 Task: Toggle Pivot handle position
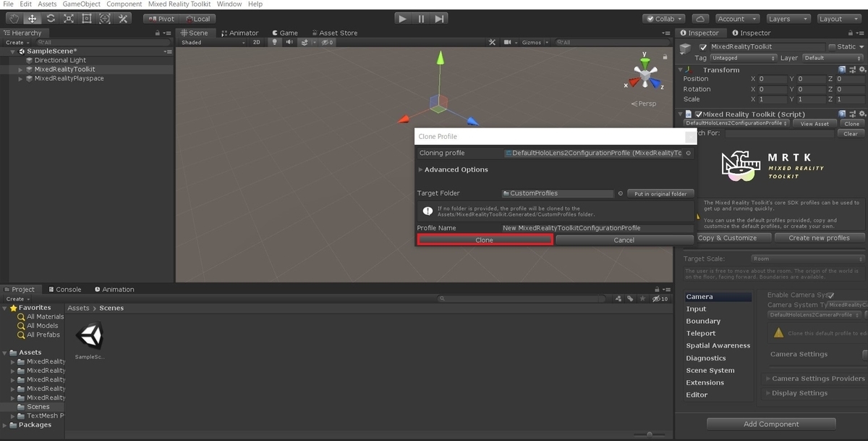(x=161, y=19)
